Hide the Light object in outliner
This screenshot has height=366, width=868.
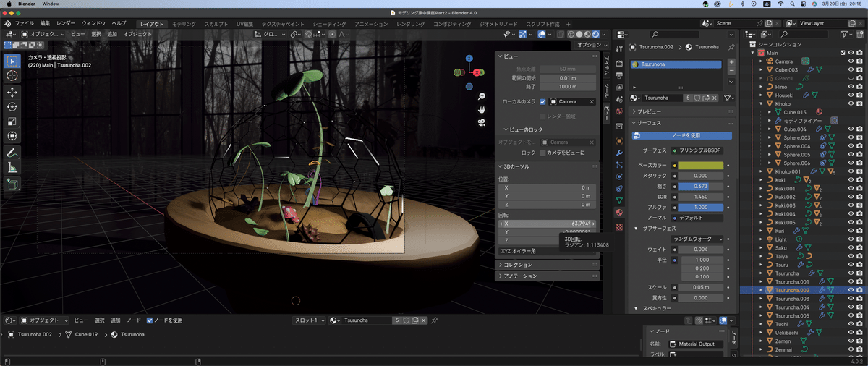point(851,239)
